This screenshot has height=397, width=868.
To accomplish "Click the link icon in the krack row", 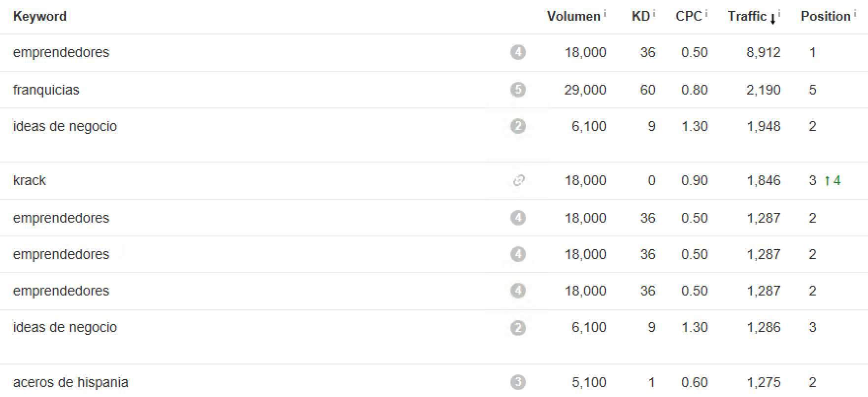I will click(518, 180).
